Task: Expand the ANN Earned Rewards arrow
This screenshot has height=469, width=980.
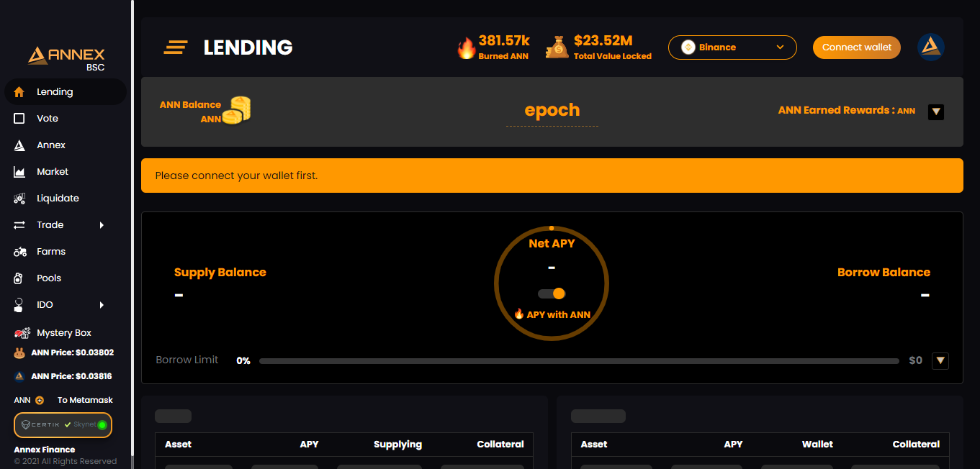Action: 935,111
